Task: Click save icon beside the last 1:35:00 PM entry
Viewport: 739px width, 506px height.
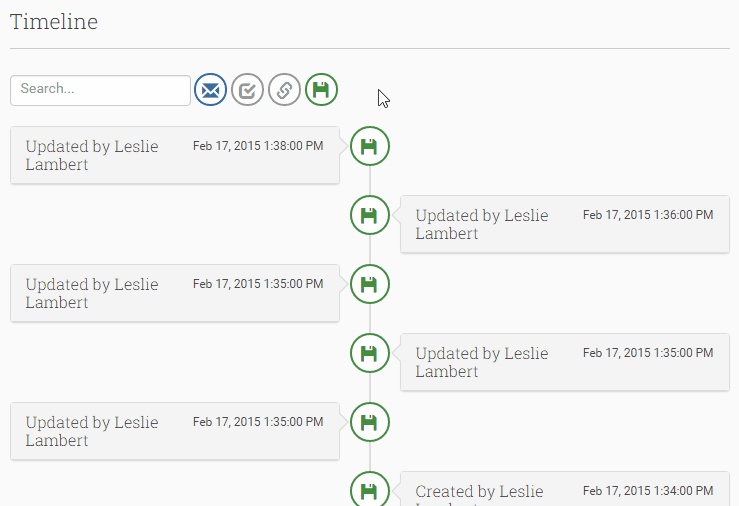Action: pyautogui.click(x=370, y=422)
